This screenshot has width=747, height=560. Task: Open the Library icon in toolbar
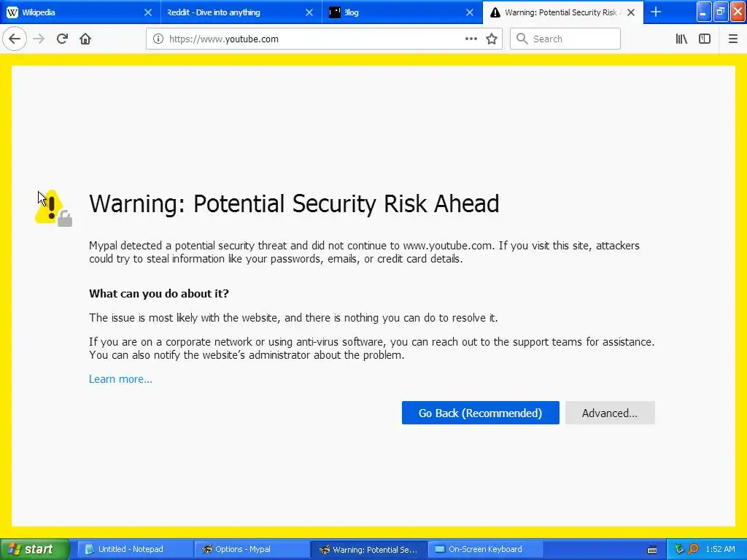(681, 39)
